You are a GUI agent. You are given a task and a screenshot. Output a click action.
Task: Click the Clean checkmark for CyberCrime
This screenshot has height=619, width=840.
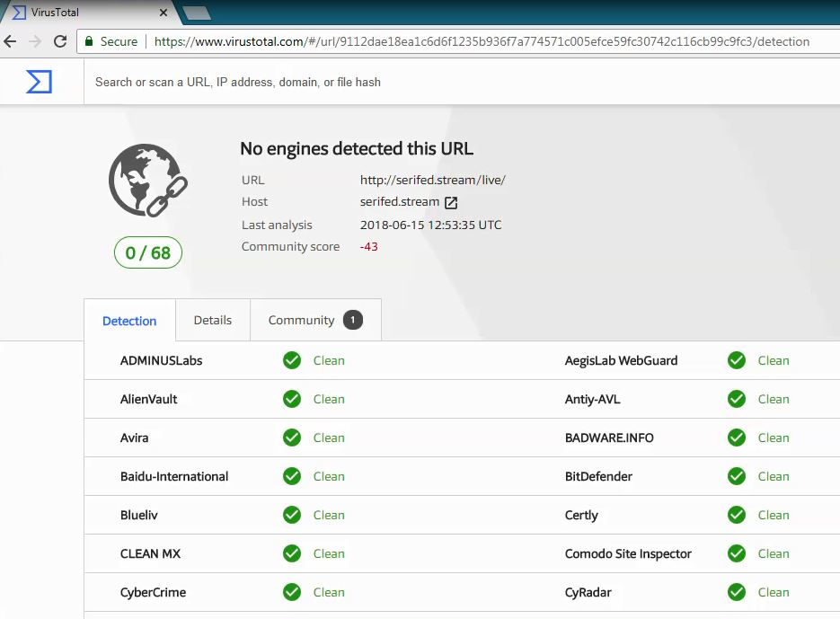(292, 592)
